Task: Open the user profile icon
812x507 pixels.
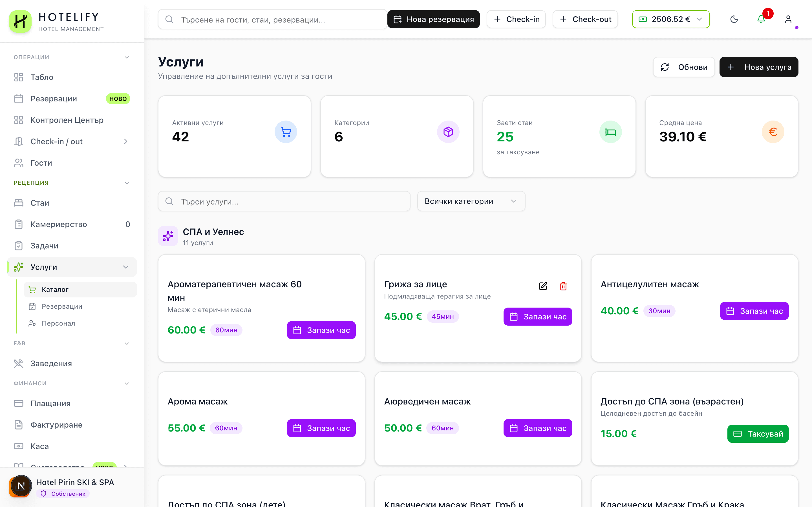Action: 788,19
